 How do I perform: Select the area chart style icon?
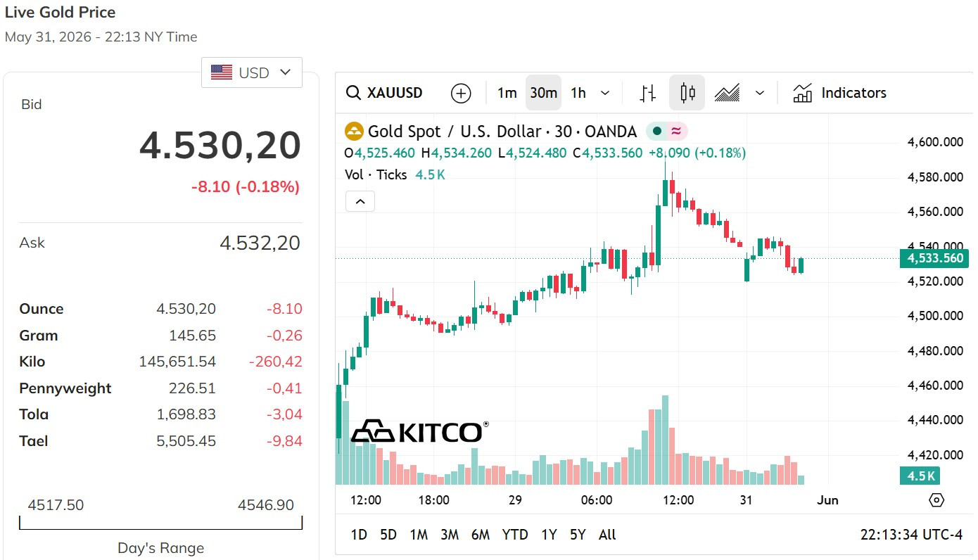click(x=727, y=93)
